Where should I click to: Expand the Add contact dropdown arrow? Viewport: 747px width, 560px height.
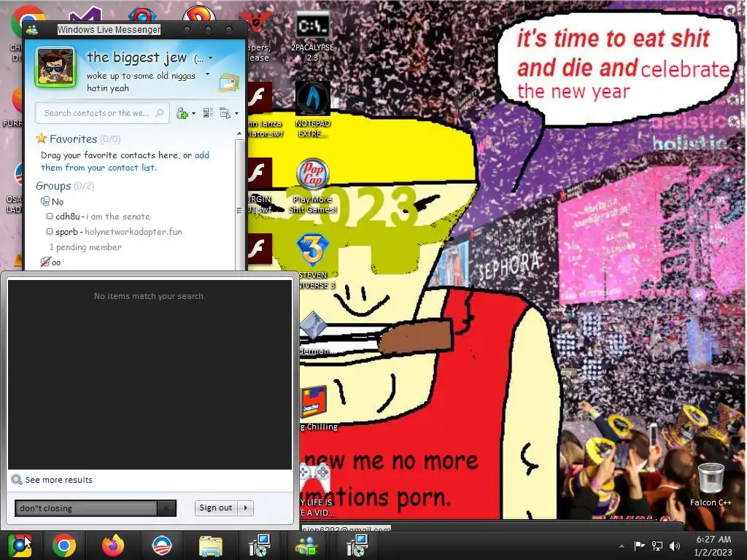pos(193,113)
